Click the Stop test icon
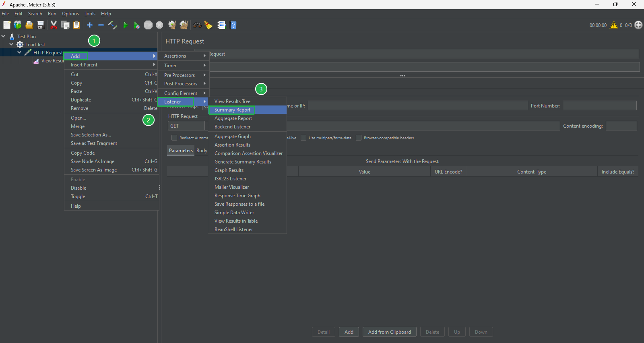 pyautogui.click(x=148, y=25)
